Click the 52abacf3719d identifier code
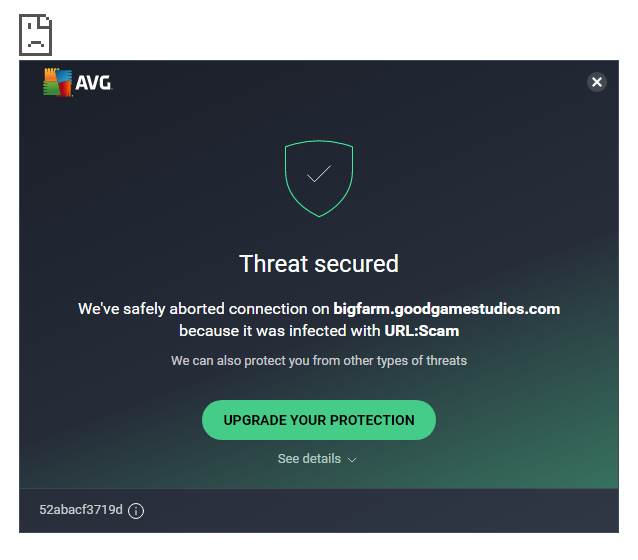Image resolution: width=638 pixels, height=560 pixels. pyautogui.click(x=81, y=510)
